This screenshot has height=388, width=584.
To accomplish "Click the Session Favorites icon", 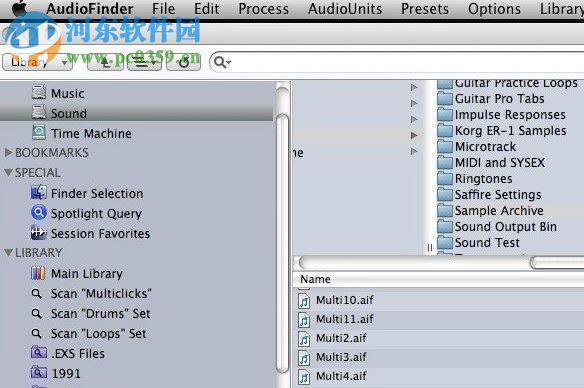I will click(39, 233).
